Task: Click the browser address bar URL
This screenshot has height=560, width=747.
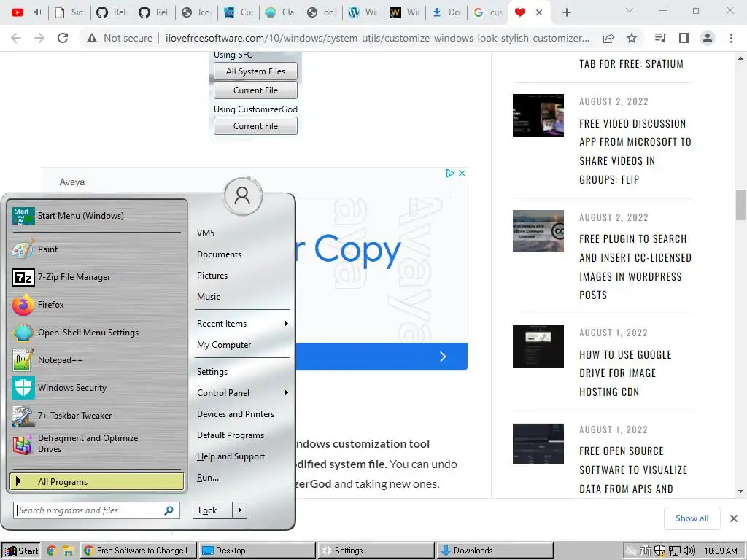Action: [377, 38]
